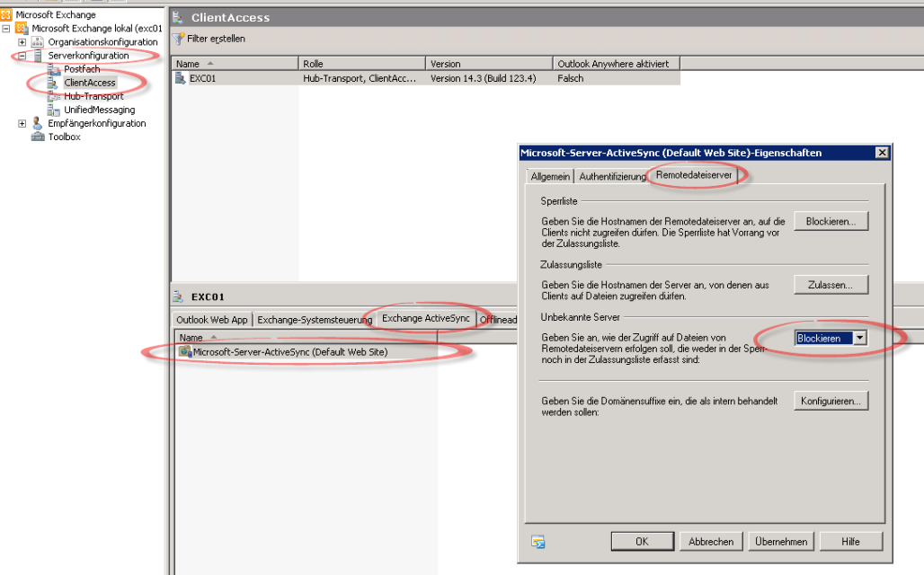Sort servers by the Name column
The image size is (924, 575).
click(x=235, y=64)
